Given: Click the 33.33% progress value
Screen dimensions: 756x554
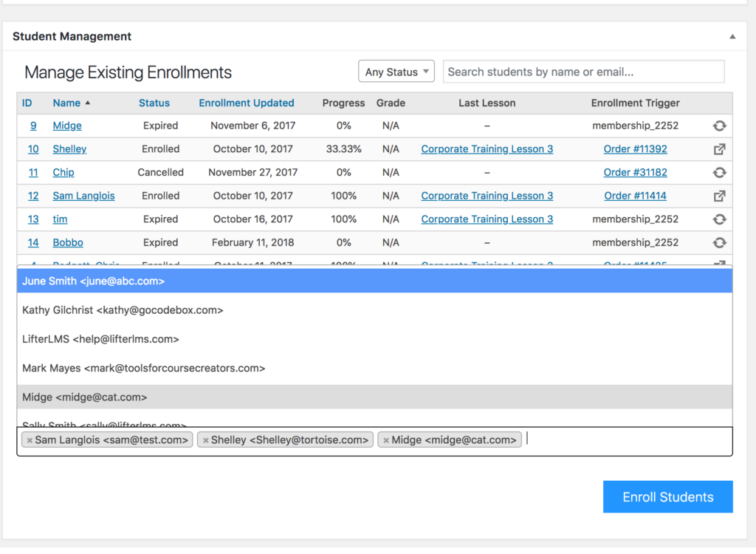Looking at the screenshot, I should click(343, 149).
